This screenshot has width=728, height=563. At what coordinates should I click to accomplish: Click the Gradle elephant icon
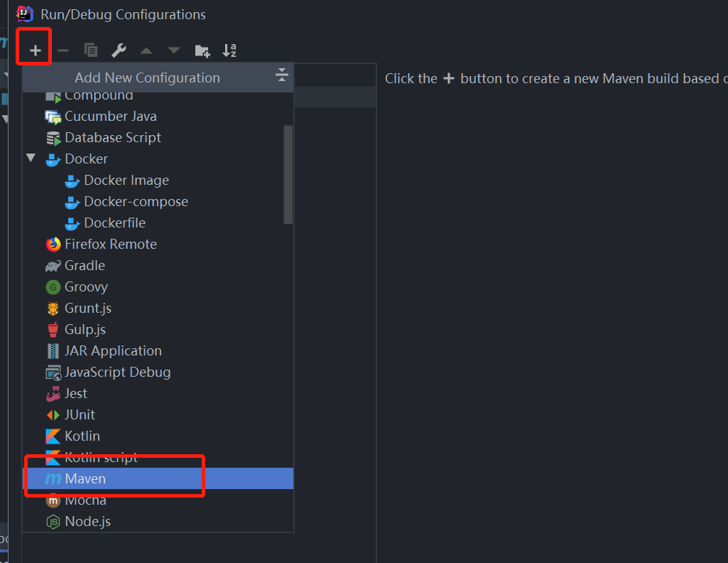[53, 266]
